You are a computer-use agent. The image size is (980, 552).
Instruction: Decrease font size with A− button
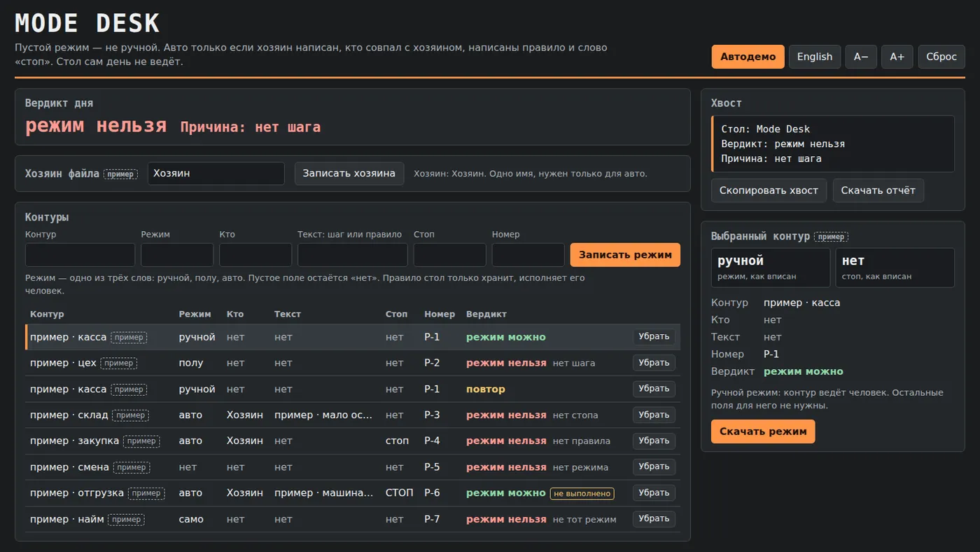[861, 57]
